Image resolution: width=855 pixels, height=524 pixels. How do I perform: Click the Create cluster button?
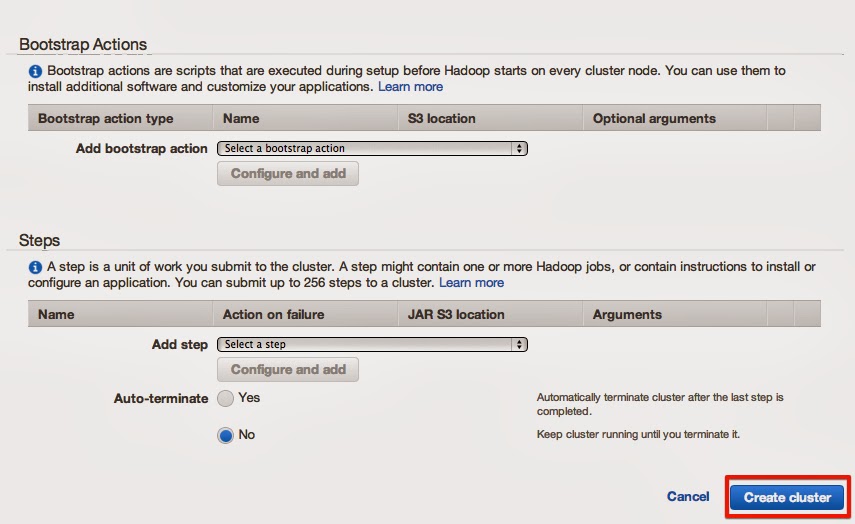point(787,497)
